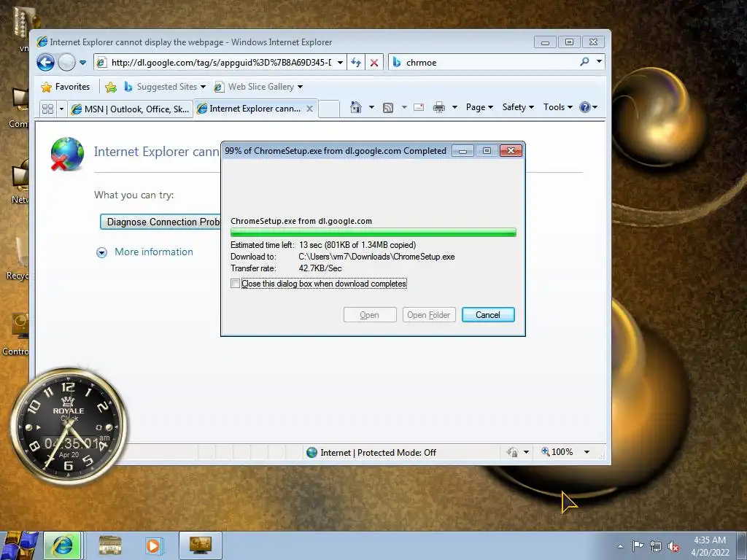
Task: Click the magnifier search icon
Action: click(584, 61)
